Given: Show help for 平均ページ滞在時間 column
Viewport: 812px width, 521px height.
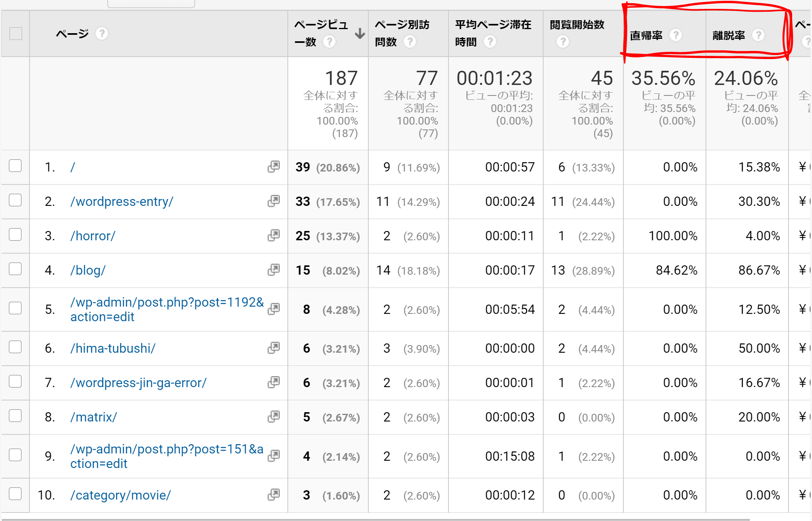Looking at the screenshot, I should (x=490, y=42).
